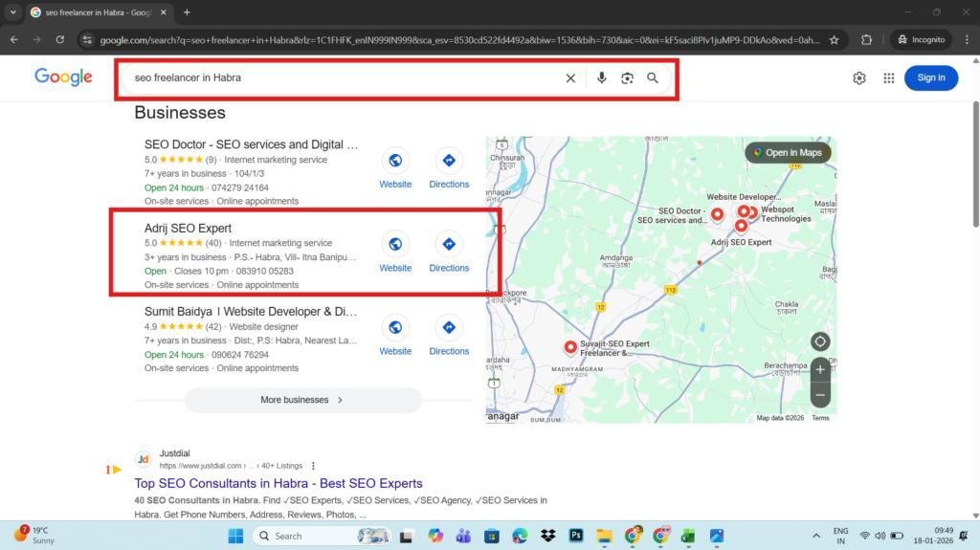Screen dimensions: 980x550
Task: Reload the page
Action: click(x=60, y=40)
